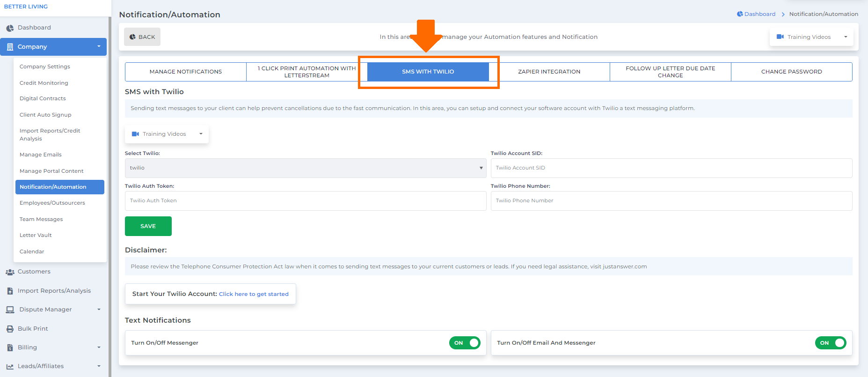
Task: Open the lower Training Videos dropdown arrow
Action: click(x=201, y=134)
